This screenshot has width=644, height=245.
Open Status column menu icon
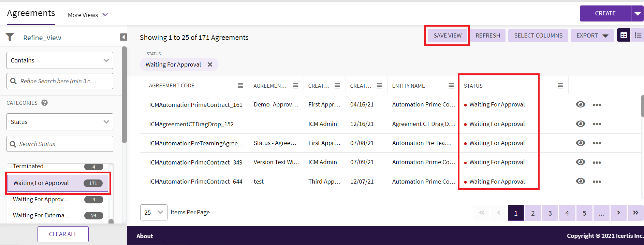560,86
